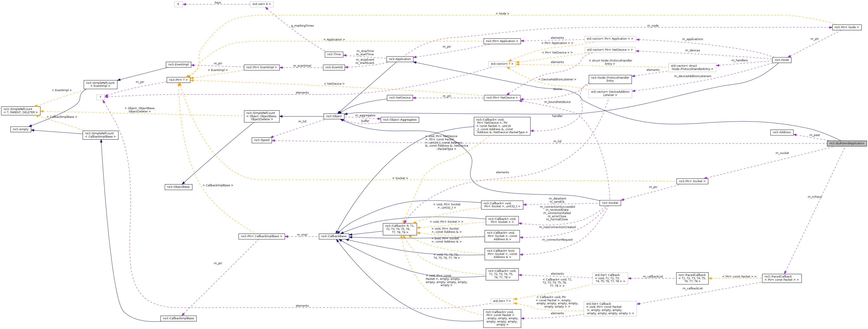Open the ns3::BulkSendApplication node
The height and width of the screenshot is (329, 868).
(846, 143)
